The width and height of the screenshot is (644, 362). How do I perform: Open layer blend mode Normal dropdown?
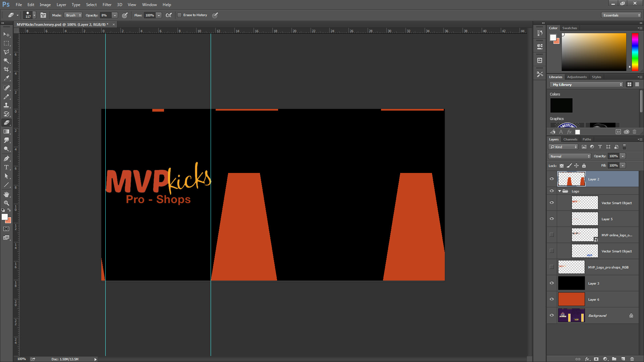570,156
